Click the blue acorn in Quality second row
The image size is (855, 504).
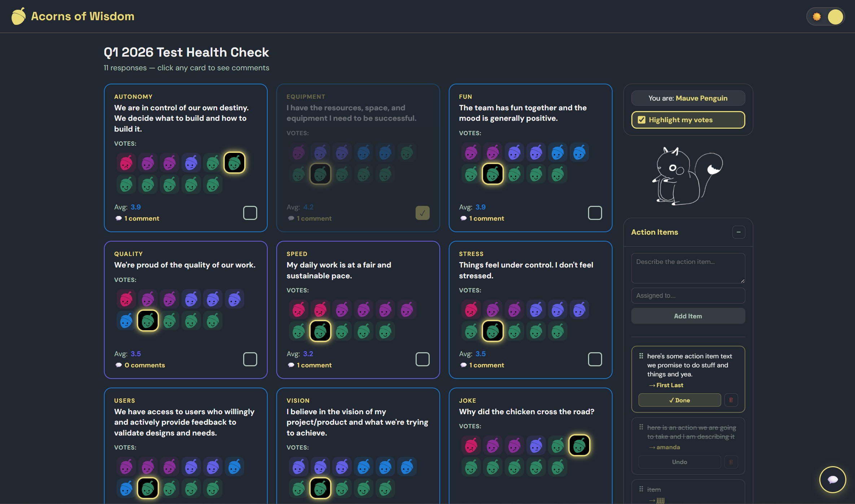126,320
